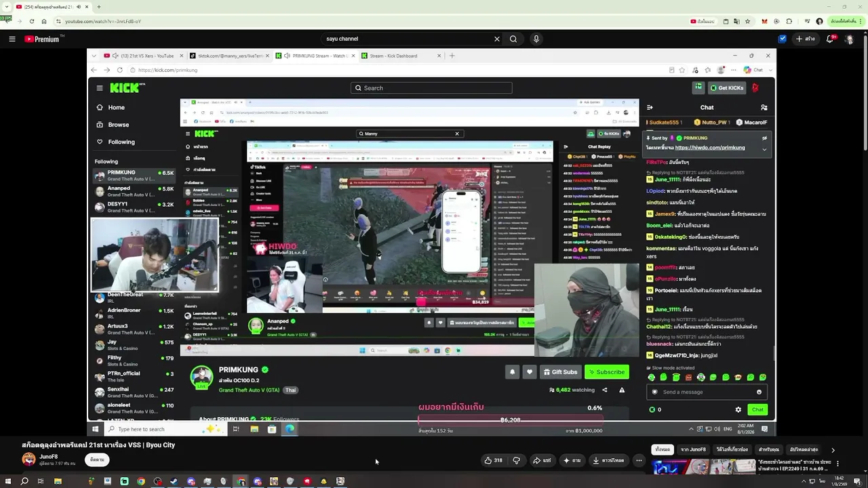
Task: Toggle the Kick follow heart button
Action: point(530,371)
